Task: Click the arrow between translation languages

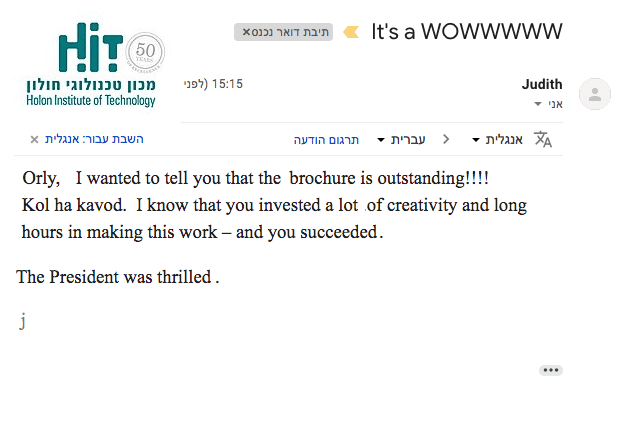Action: [x=446, y=139]
